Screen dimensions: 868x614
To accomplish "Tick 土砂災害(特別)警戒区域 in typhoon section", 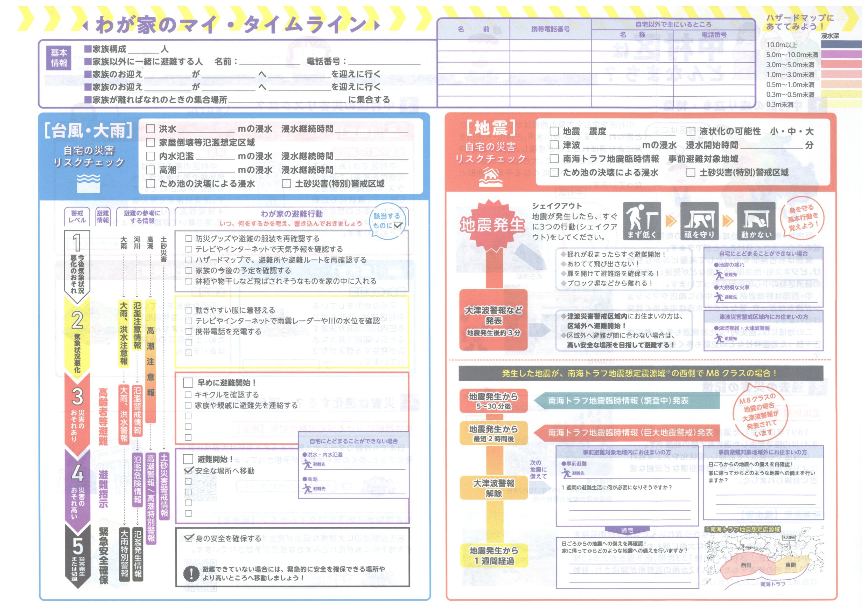I will [287, 184].
